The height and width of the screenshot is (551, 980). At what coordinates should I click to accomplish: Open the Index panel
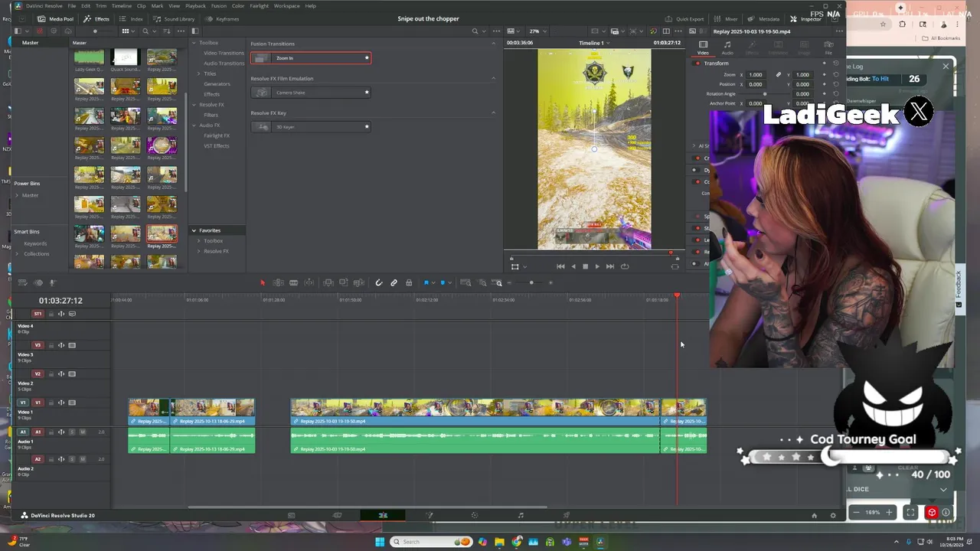tap(132, 18)
